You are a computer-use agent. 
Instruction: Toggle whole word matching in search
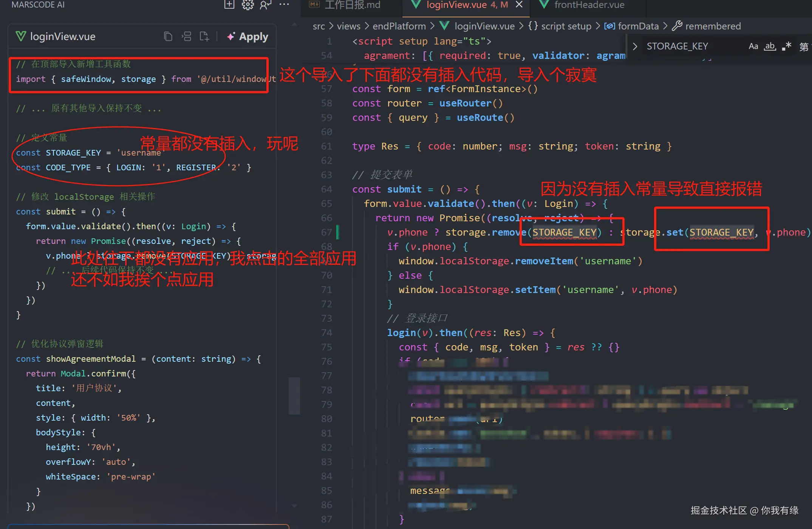click(x=770, y=46)
